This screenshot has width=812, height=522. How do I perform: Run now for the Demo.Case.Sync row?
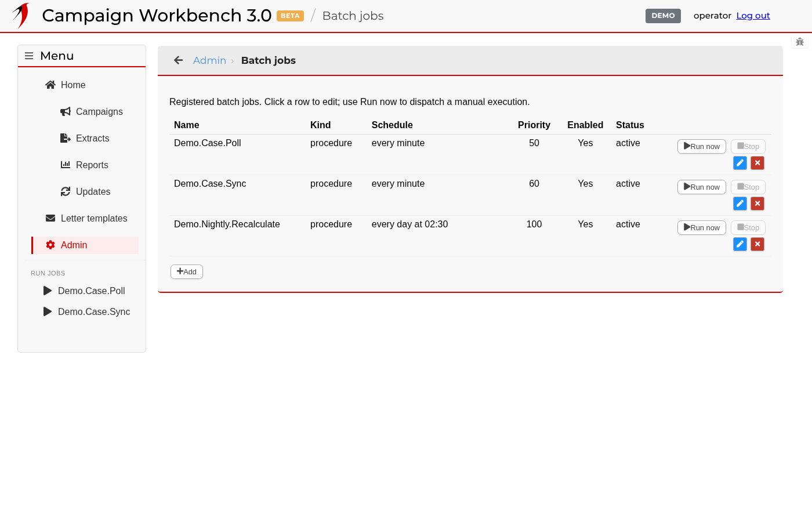tap(702, 187)
